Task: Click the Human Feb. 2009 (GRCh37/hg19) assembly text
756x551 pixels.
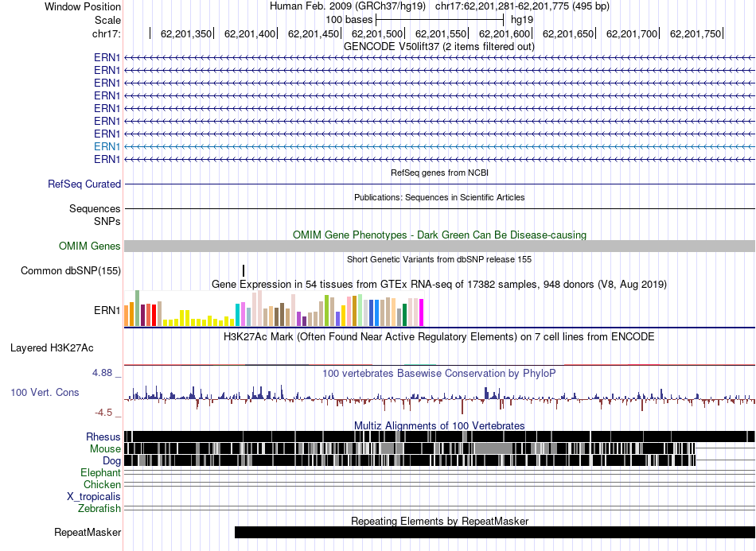Action: pos(348,6)
